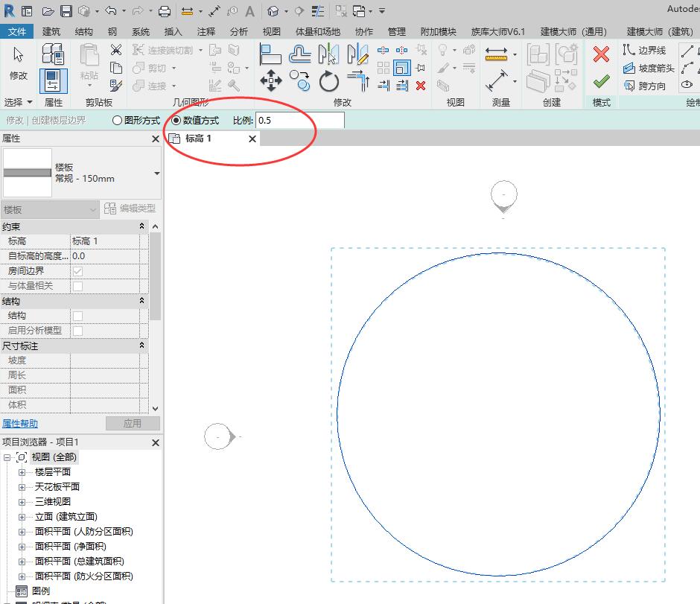Image resolution: width=700 pixels, height=604 pixels.
Task: Enable the 启用分析模型 checkbox
Action: (x=77, y=331)
